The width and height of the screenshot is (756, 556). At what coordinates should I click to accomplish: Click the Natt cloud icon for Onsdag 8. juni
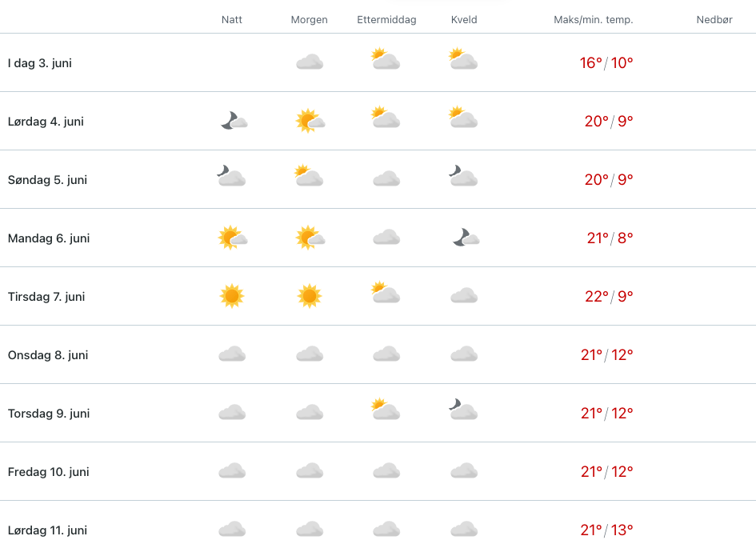[232, 354]
